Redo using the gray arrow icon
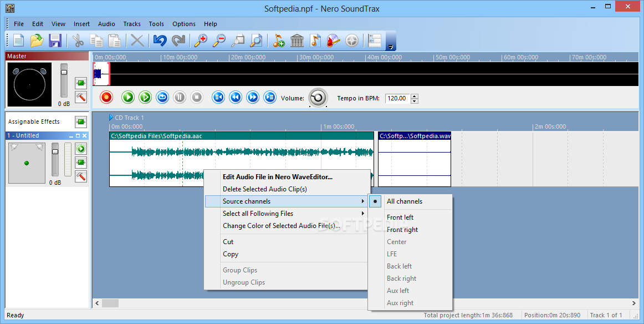644x324 pixels. [x=178, y=40]
